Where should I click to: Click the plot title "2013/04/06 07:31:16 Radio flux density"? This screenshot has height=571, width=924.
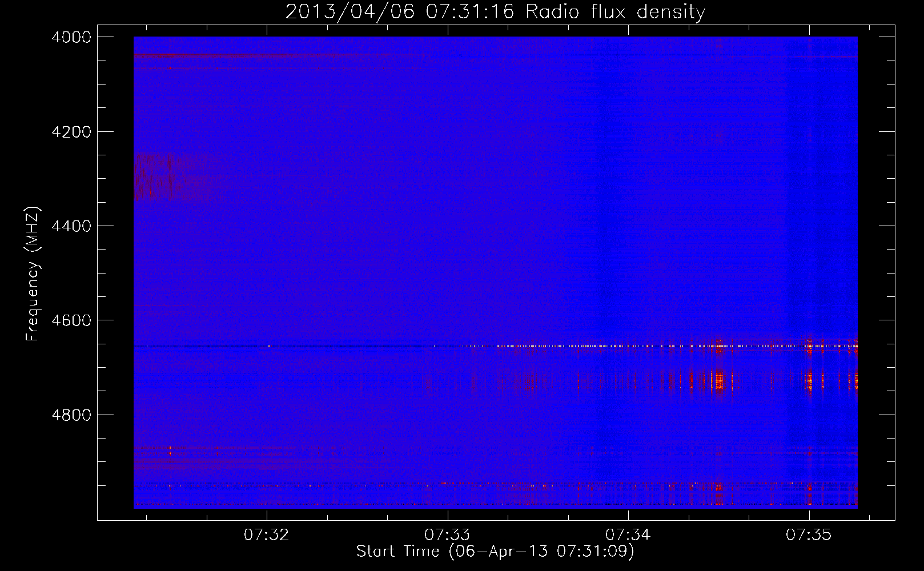[x=495, y=12]
